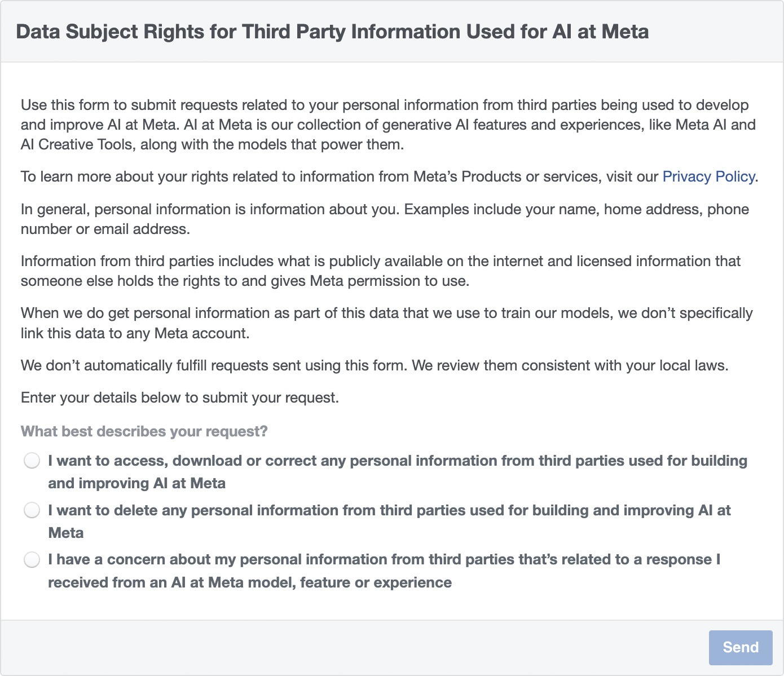Choose the concern about AI response radio button

(x=32, y=560)
